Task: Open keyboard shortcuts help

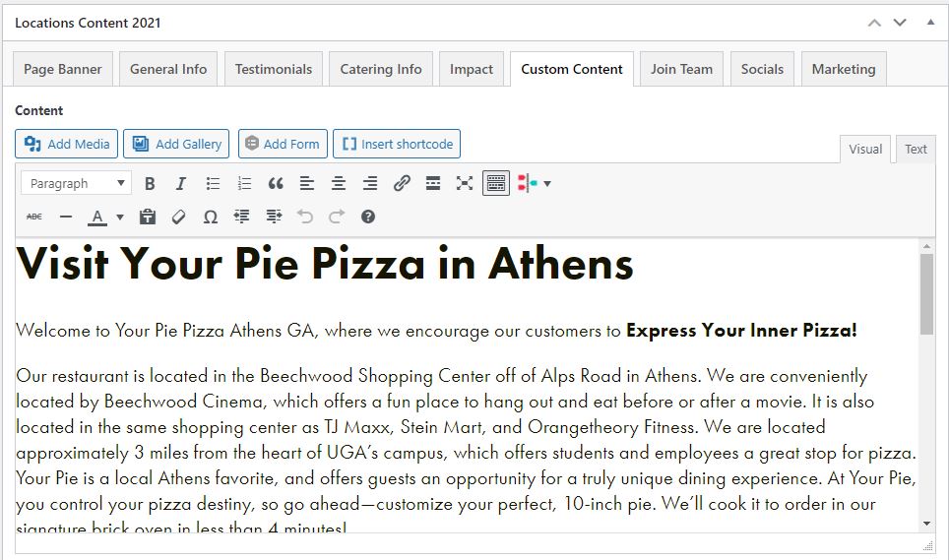Action: point(368,217)
